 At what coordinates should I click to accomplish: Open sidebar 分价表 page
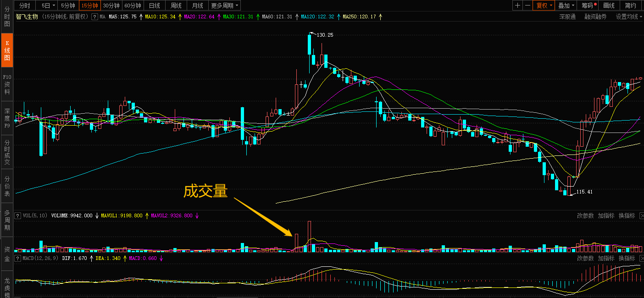[x=7, y=186]
